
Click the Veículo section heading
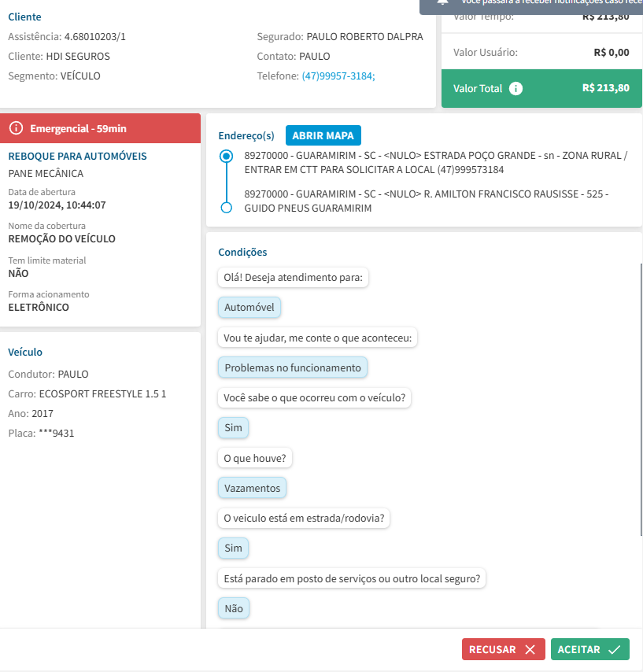point(25,352)
